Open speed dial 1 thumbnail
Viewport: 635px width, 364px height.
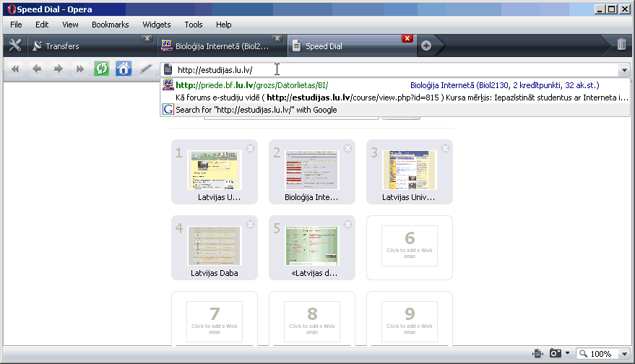[215, 170]
